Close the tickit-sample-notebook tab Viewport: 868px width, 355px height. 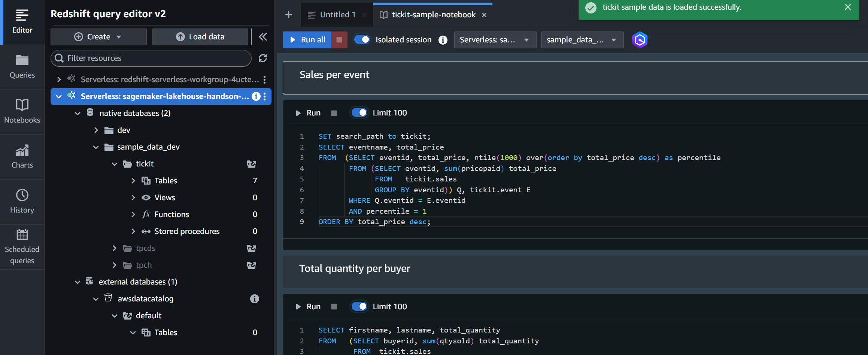[x=484, y=15]
